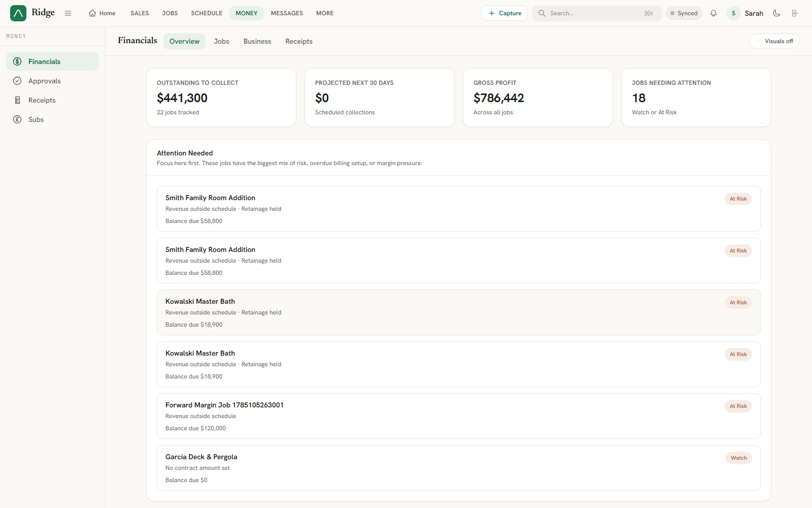Open the Jobs Needing Attention card
The image size is (812, 508).
click(x=696, y=98)
